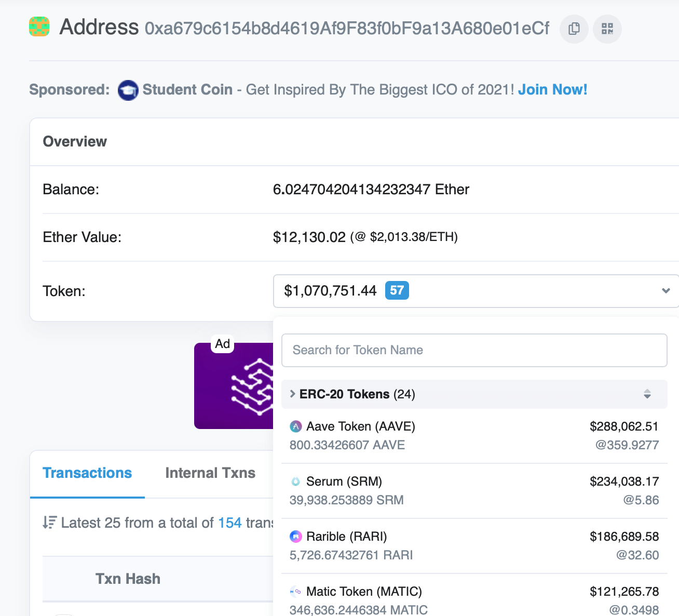The height and width of the screenshot is (616, 679).
Task: Click the $186,689.58 Rarible value
Action: click(x=624, y=537)
